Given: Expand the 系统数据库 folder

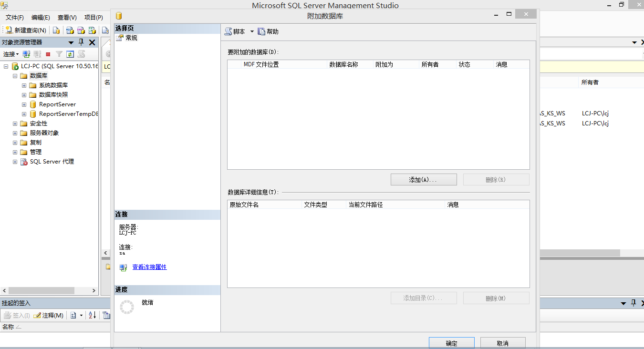Looking at the screenshot, I should 24,85.
